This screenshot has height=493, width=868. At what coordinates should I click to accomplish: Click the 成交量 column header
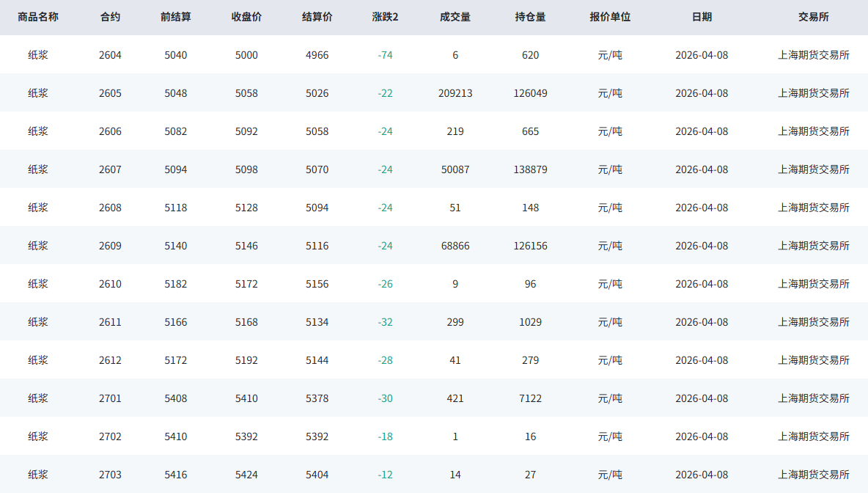point(455,17)
